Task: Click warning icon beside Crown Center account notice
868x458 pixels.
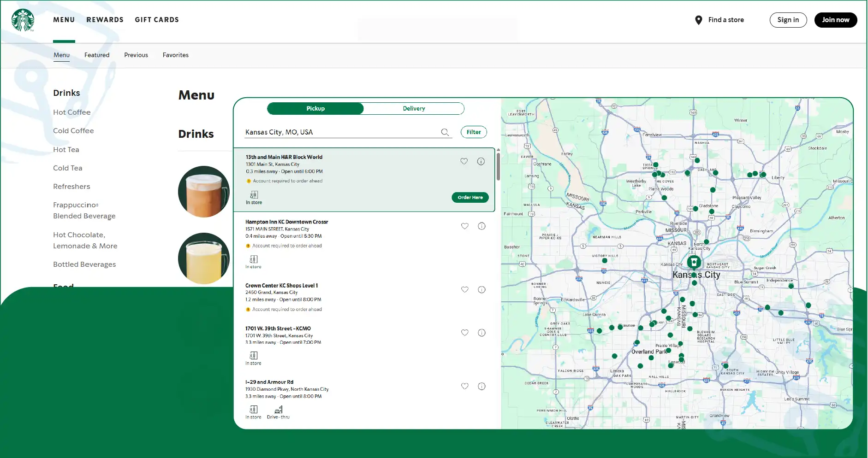Action: click(248, 310)
